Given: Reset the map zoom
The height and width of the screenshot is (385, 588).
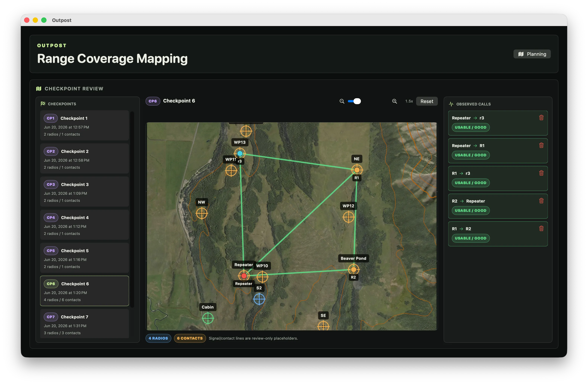Looking at the screenshot, I should 427,101.
